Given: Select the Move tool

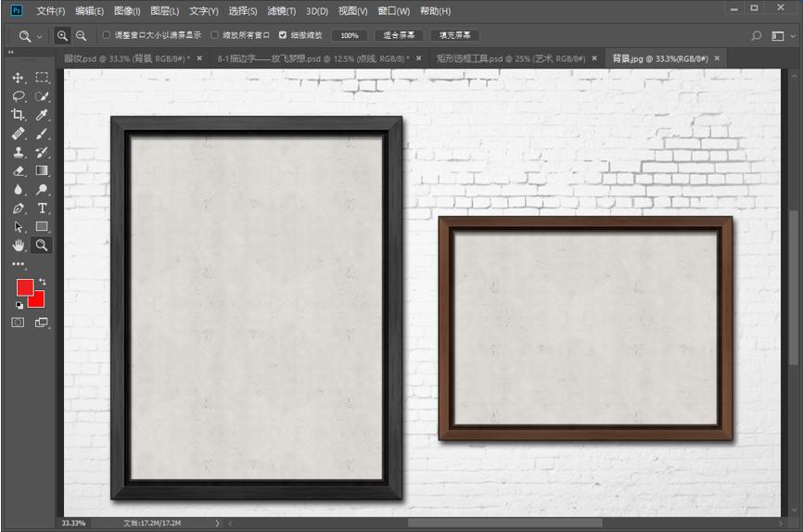Looking at the screenshot, I should (18, 78).
